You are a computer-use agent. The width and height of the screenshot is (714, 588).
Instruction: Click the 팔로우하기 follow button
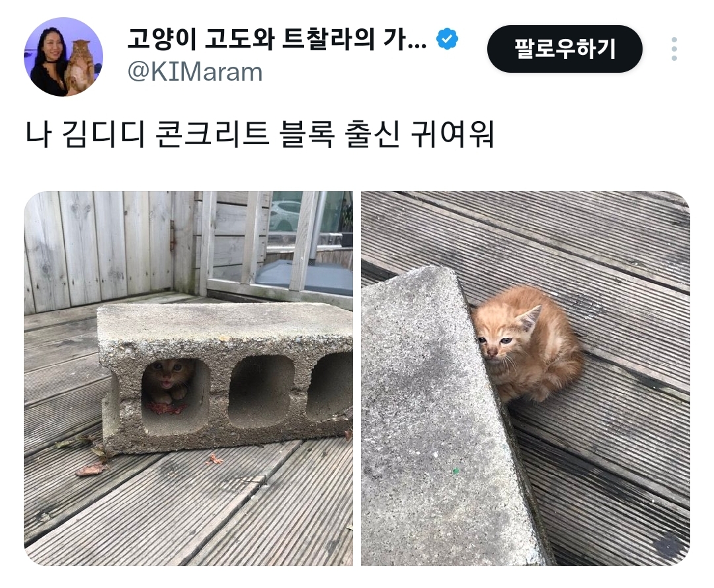(x=565, y=49)
